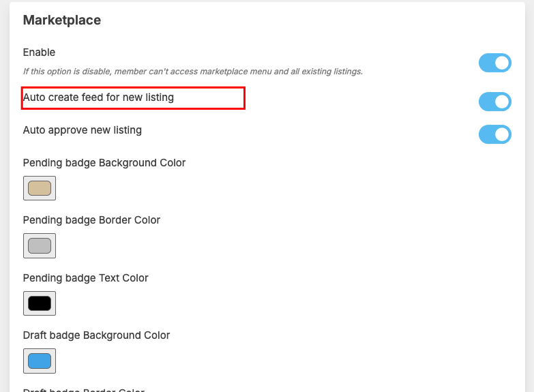Click the Pending badge Border Color label
Image resolution: width=534 pixels, height=392 pixels.
click(x=91, y=220)
